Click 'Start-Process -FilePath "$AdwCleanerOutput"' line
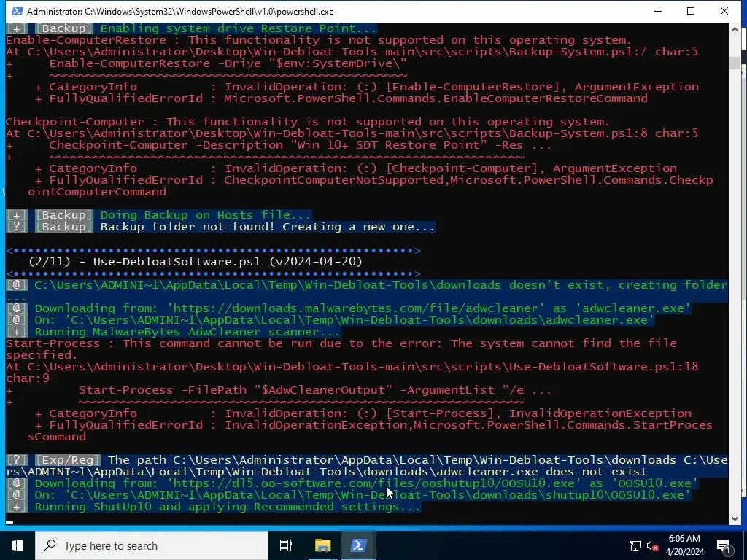This screenshot has width=747, height=560. point(315,390)
